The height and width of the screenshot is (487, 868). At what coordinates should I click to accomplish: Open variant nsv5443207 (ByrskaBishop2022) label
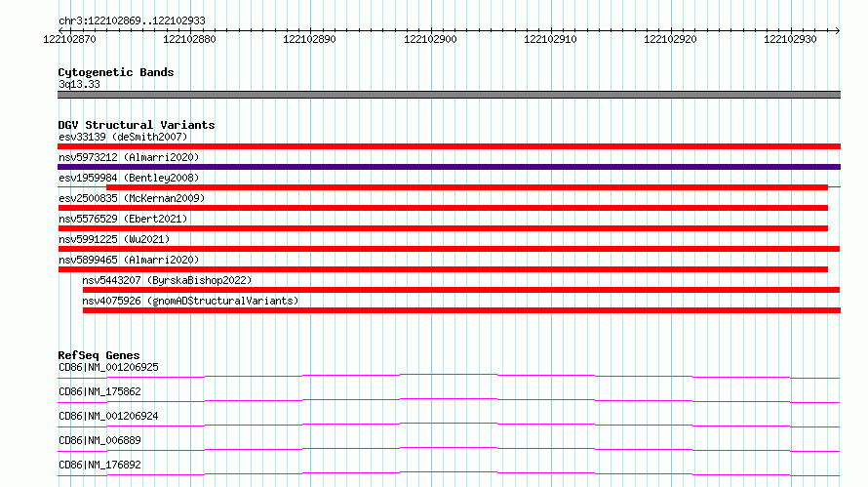(x=167, y=280)
